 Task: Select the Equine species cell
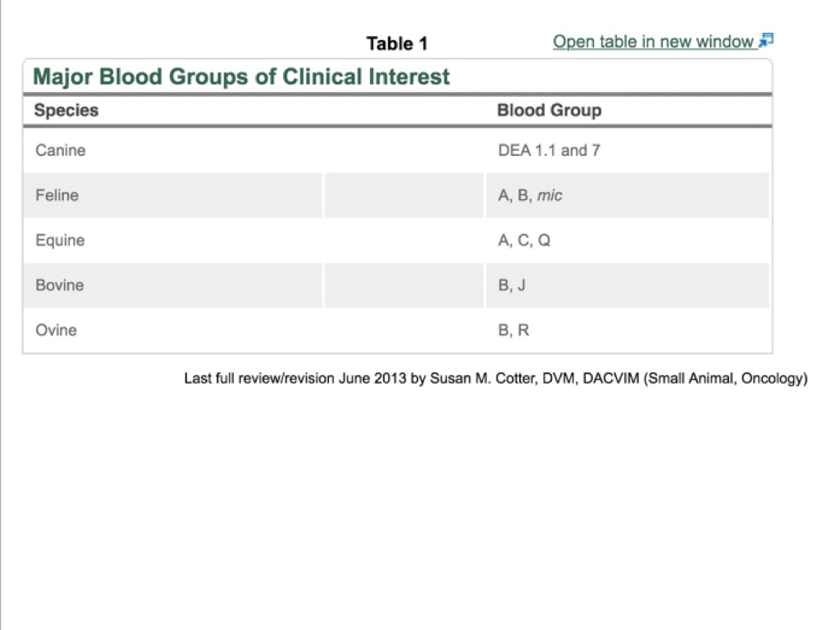[60, 240]
